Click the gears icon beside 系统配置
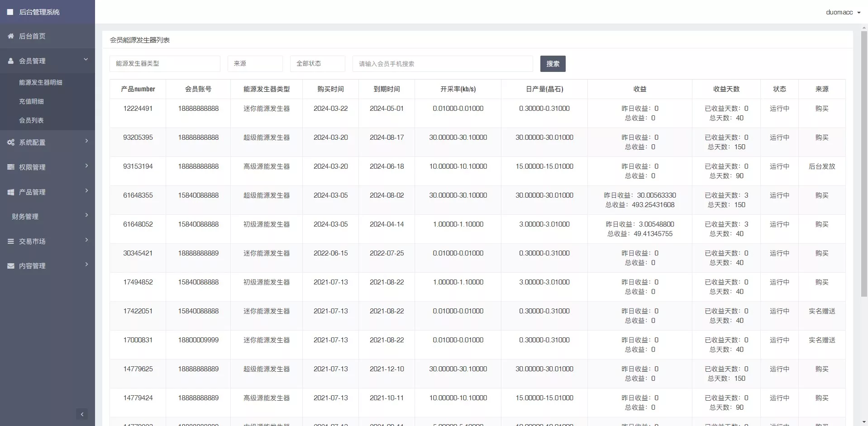This screenshot has width=868, height=426. [x=11, y=142]
